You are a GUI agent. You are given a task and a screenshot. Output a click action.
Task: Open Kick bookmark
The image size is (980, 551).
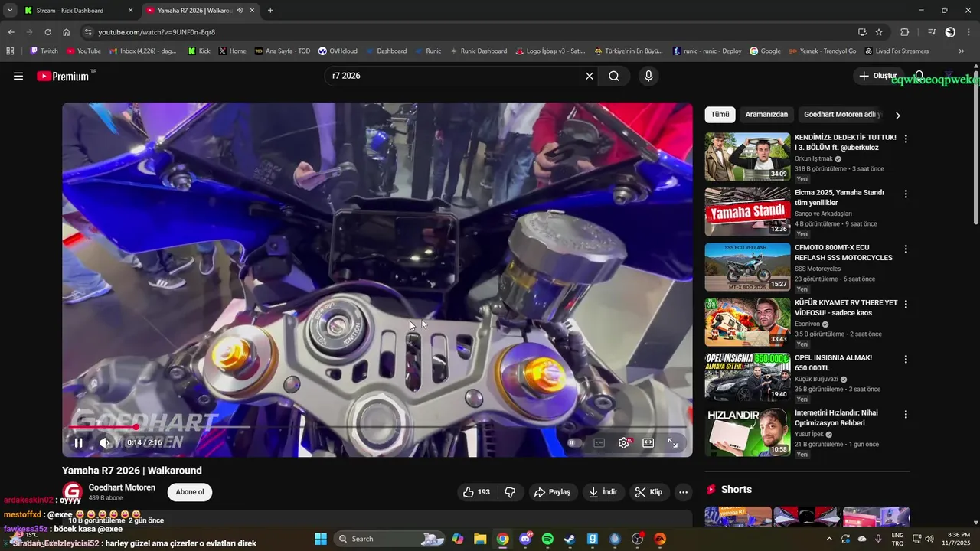click(x=199, y=51)
